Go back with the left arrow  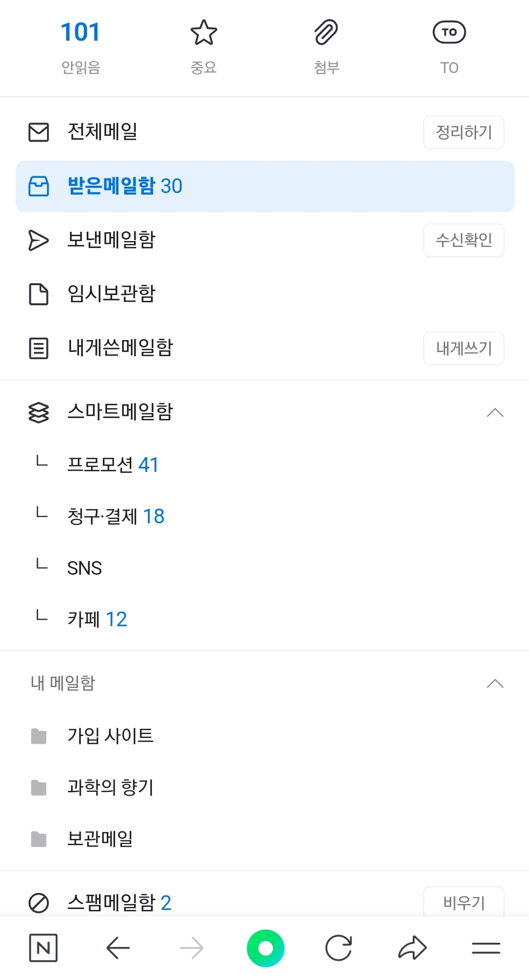pos(118,948)
